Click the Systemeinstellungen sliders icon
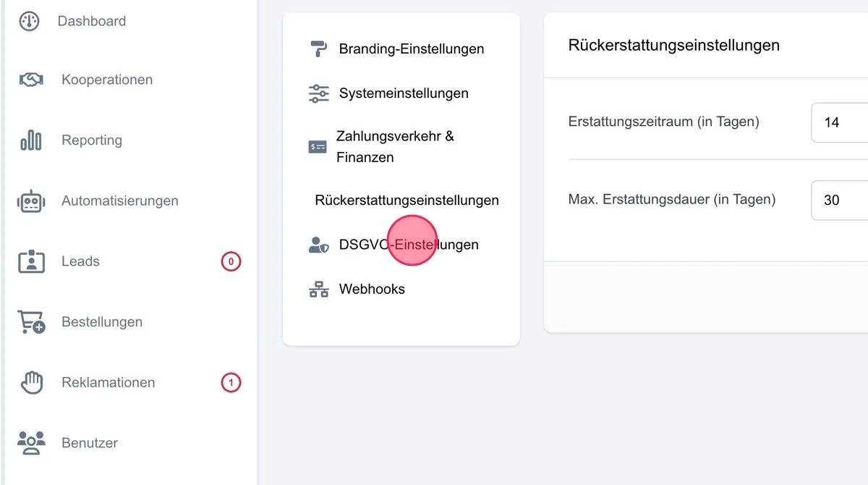868x485 pixels. coord(318,93)
